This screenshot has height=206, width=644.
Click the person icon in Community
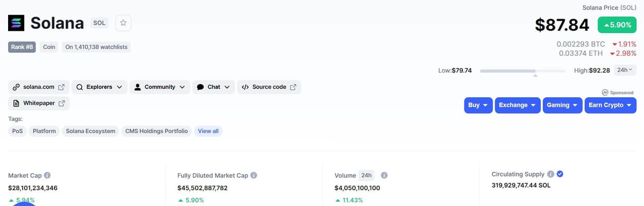137,87
